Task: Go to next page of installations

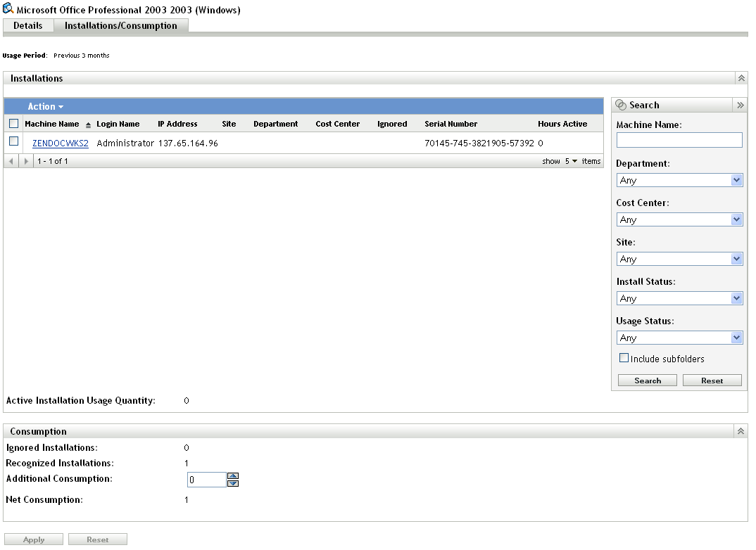Action: [x=27, y=161]
